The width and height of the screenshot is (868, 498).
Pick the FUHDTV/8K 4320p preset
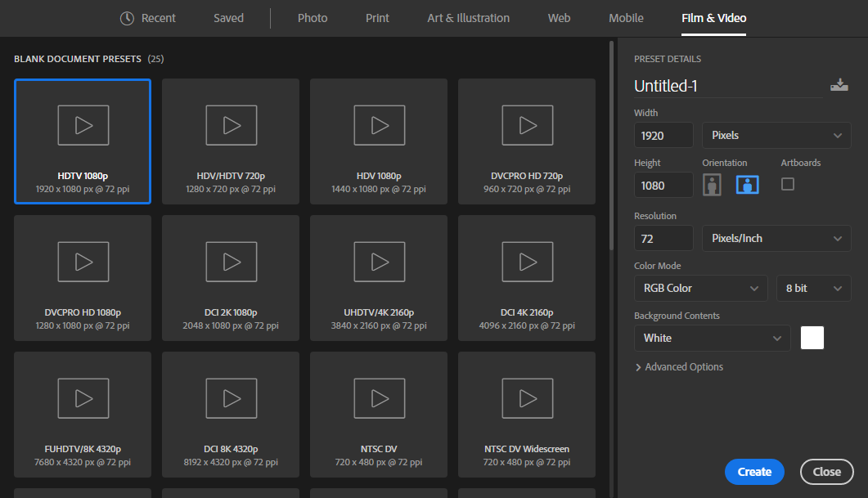coord(83,414)
